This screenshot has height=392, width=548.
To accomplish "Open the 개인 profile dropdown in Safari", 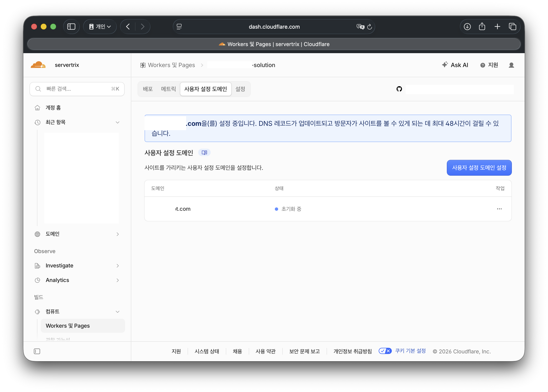I will point(100,27).
